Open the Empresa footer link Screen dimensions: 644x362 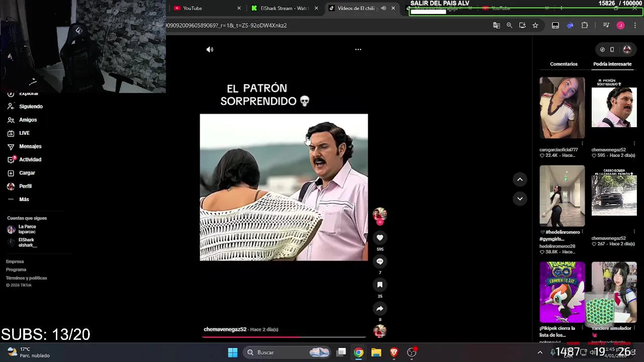pyautogui.click(x=15, y=261)
